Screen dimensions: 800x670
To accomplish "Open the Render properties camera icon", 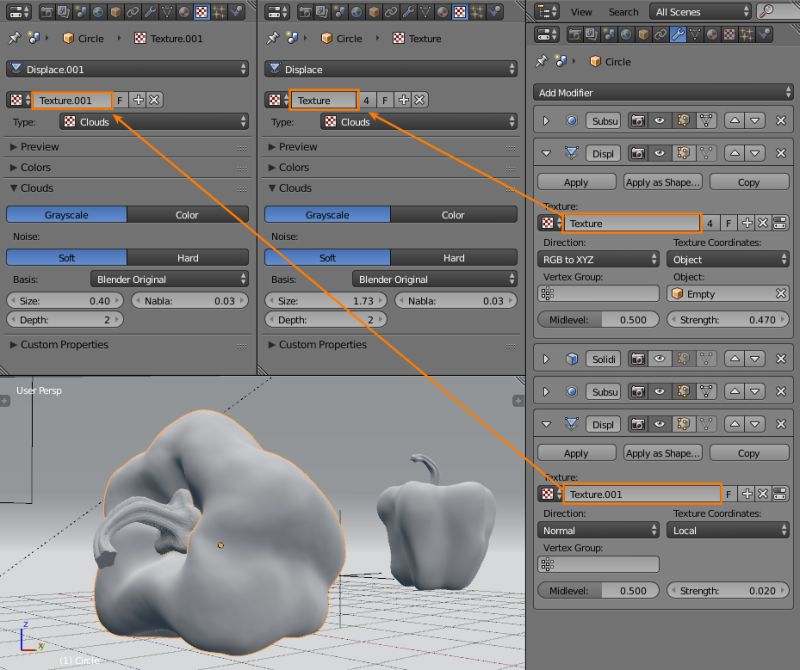I will (x=572, y=35).
